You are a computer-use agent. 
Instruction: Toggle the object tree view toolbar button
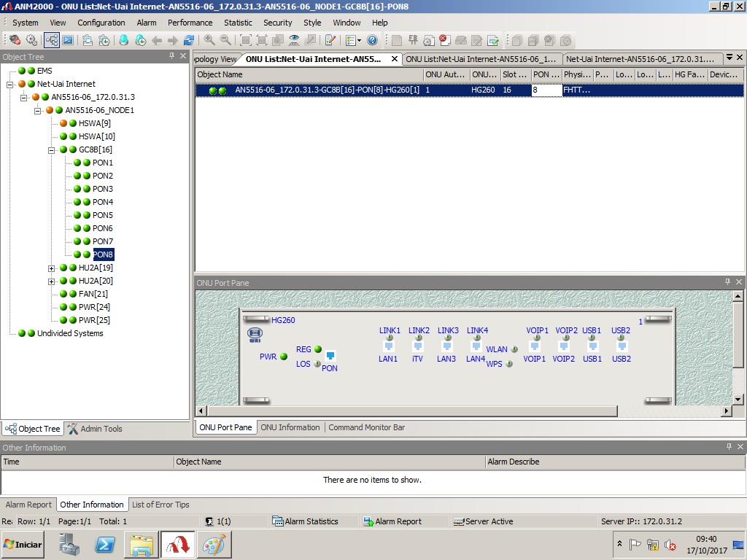pyautogui.click(x=52, y=41)
